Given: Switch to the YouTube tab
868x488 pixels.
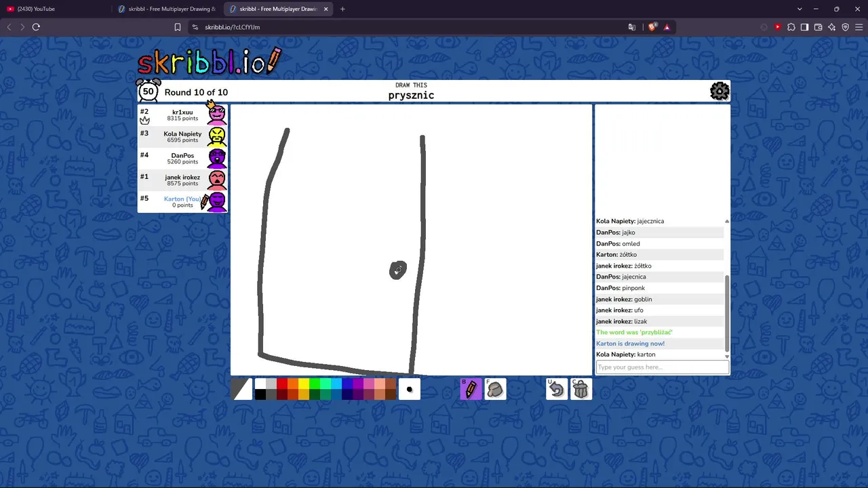Looking at the screenshot, I should click(x=56, y=9).
